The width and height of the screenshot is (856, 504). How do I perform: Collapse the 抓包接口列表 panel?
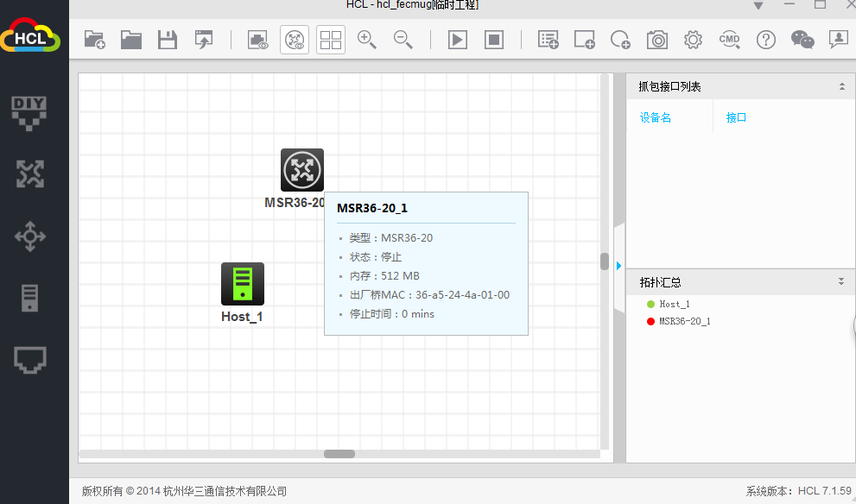[842, 86]
